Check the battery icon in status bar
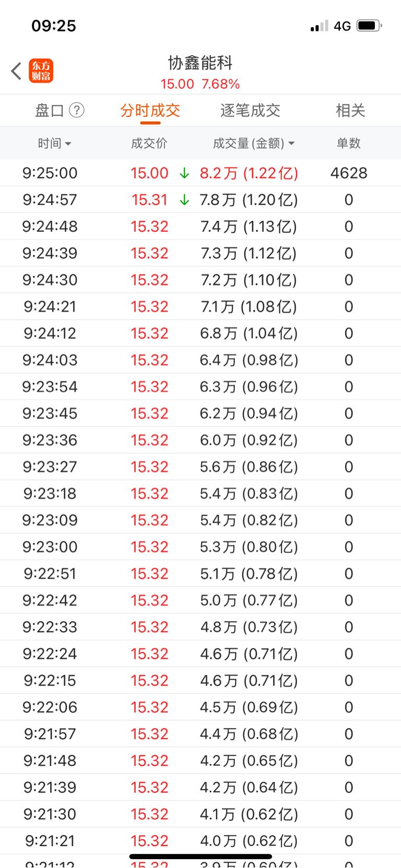401x868 pixels. (x=369, y=26)
